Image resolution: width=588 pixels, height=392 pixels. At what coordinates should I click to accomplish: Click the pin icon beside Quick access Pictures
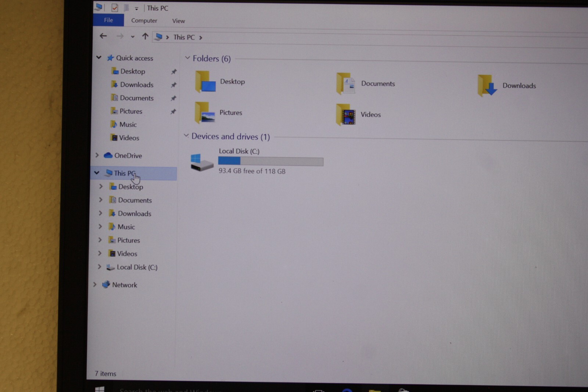pyautogui.click(x=173, y=111)
